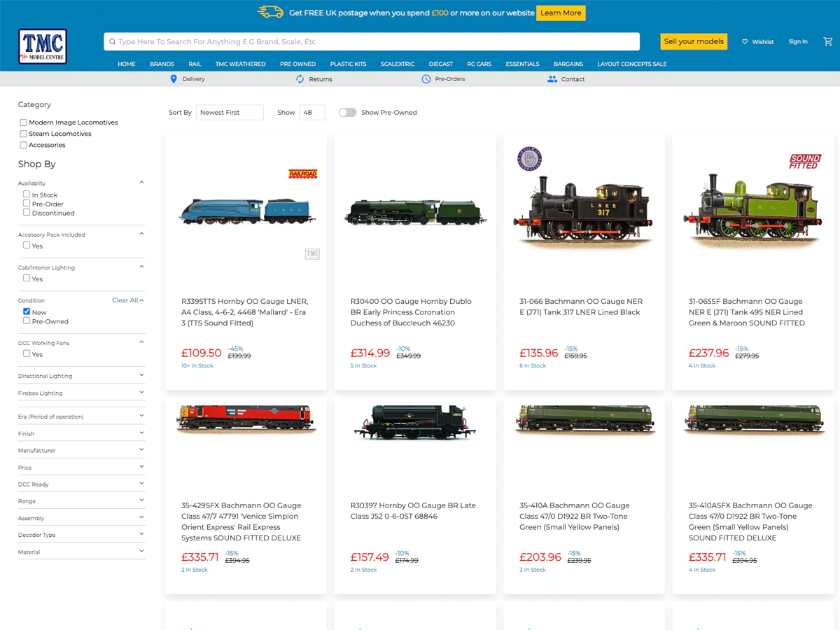Open the BRANDS menu
Viewport: 840px width, 630px height.
tap(162, 64)
